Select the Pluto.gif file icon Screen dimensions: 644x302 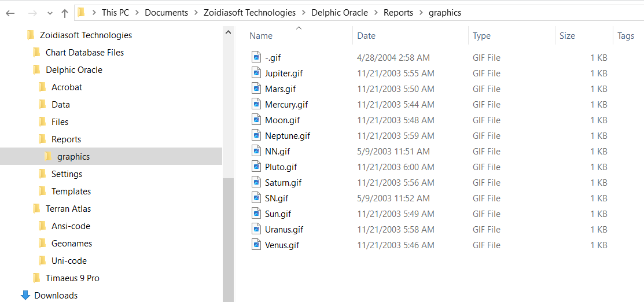[256, 167]
